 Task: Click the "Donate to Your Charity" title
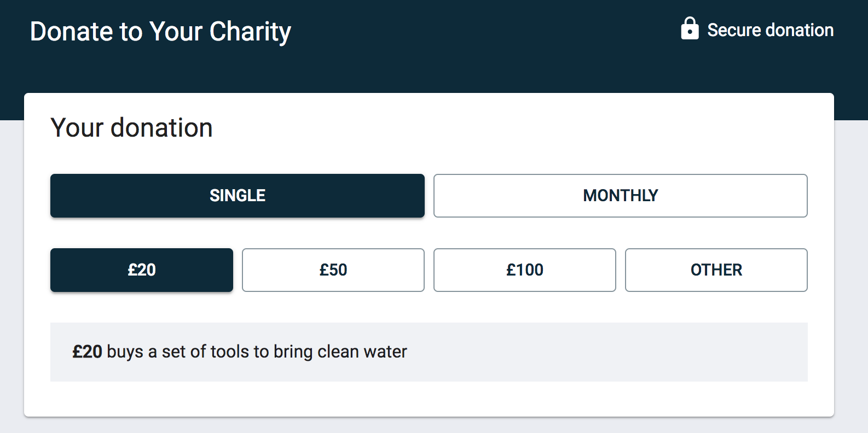160,32
